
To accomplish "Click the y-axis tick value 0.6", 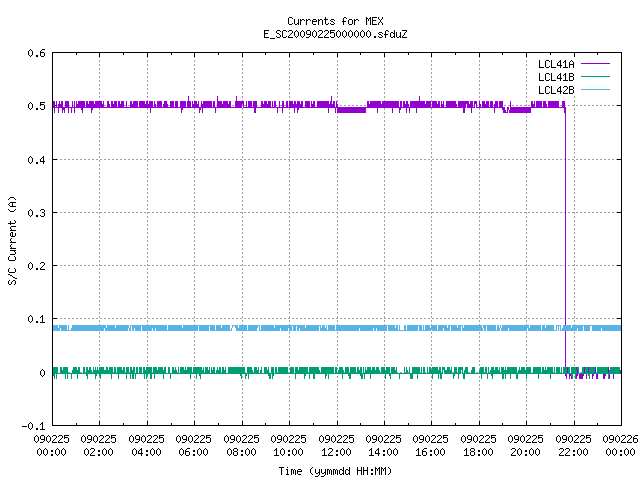I will [36, 53].
